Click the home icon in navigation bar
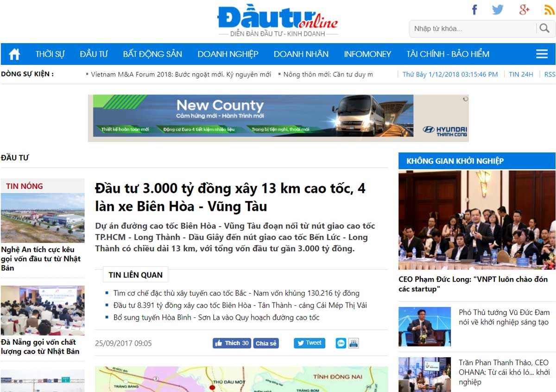This screenshot has height=392, width=556. 14,54
